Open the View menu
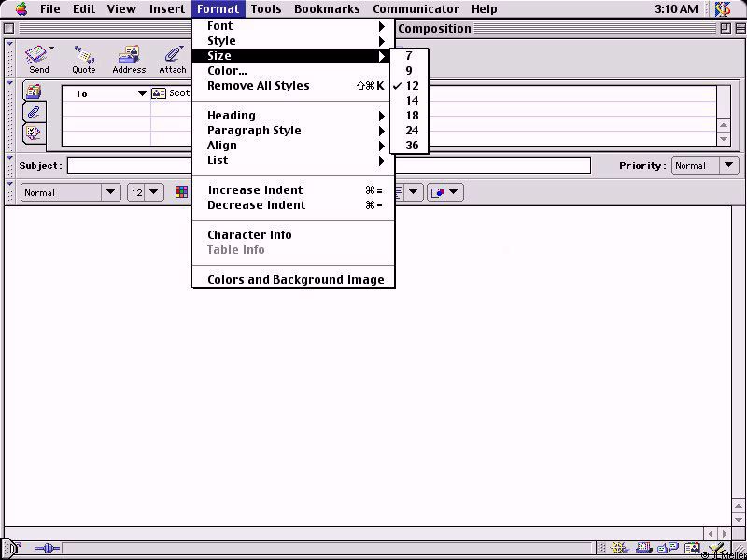747x560 pixels. pyautogui.click(x=121, y=9)
